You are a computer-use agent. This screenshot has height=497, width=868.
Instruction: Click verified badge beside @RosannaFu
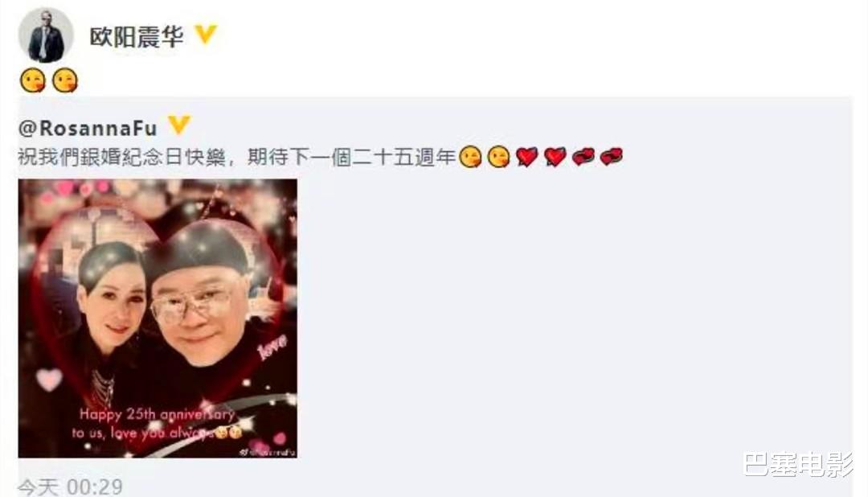click(x=178, y=125)
